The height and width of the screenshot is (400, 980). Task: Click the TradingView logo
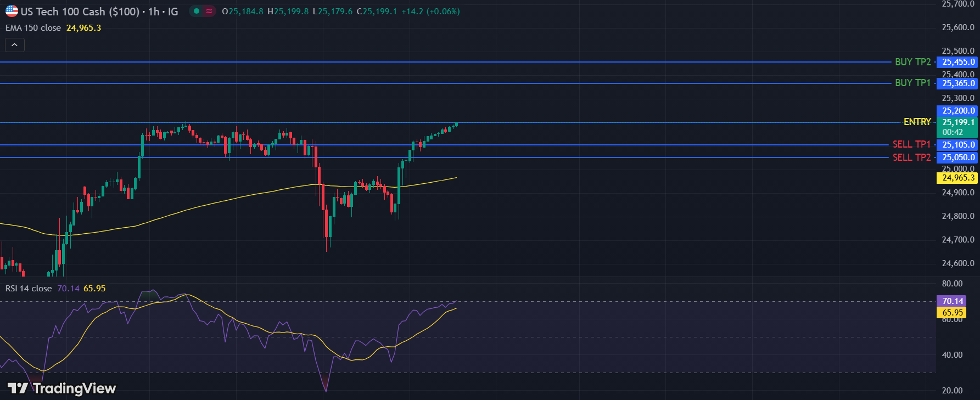click(x=61, y=388)
